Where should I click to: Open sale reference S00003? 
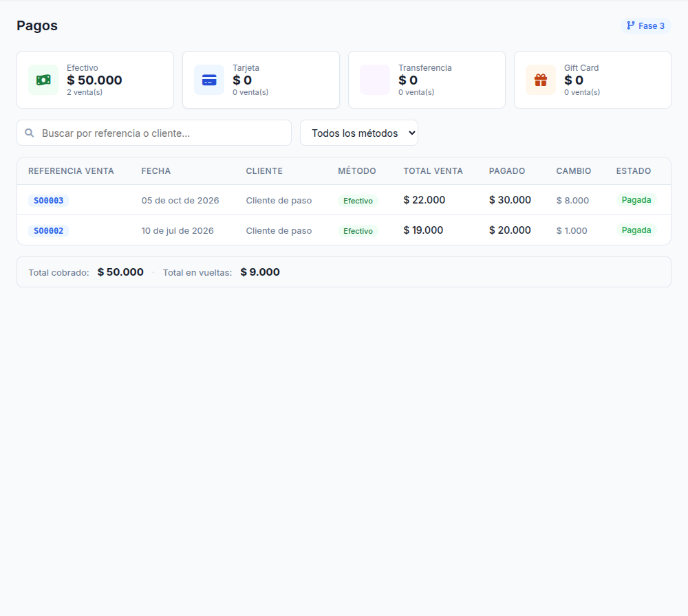click(x=48, y=200)
